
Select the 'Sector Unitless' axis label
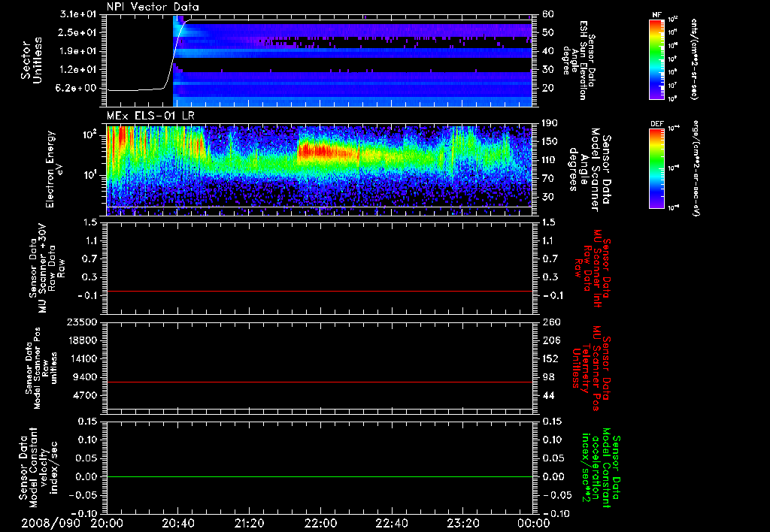point(32,60)
